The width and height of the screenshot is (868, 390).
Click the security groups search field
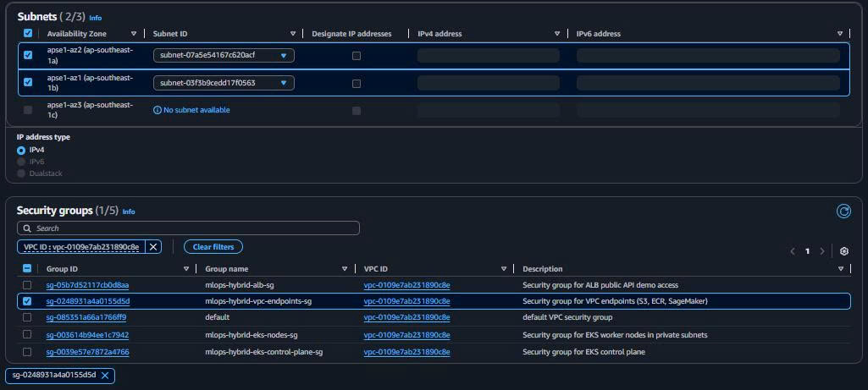point(188,228)
